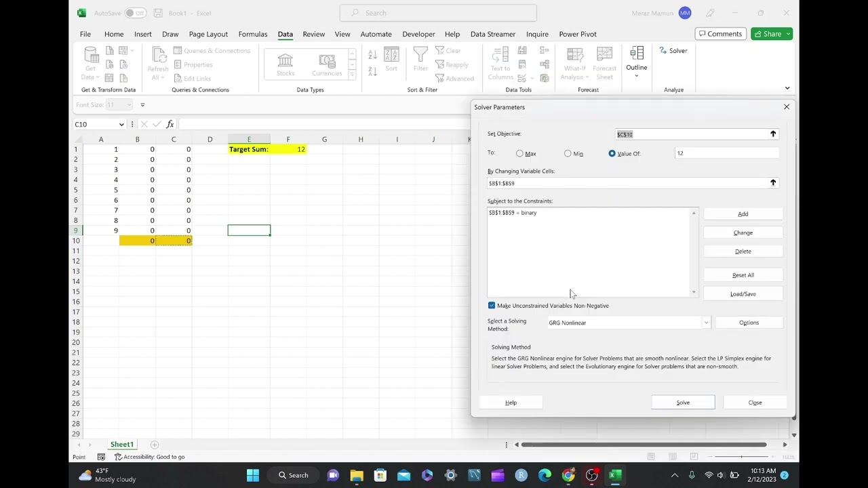Show hidden system tray icons
The width and height of the screenshot is (868, 488).
pos(674,475)
